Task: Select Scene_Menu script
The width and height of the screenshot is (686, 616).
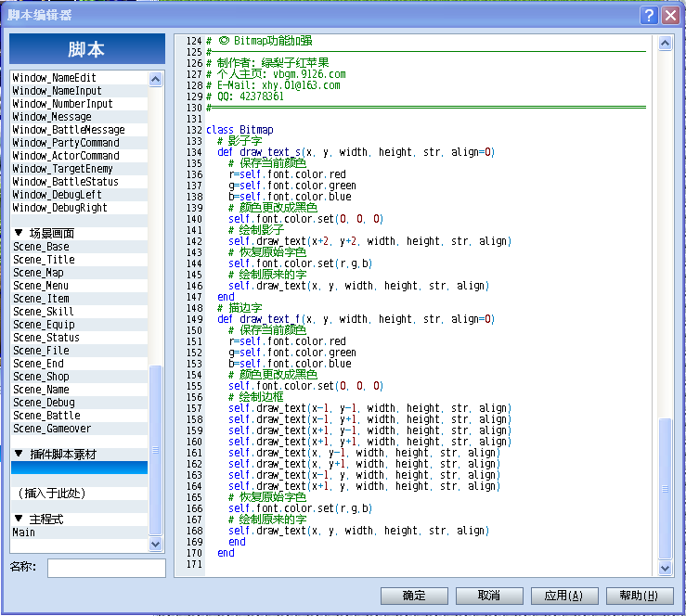Action: [x=79, y=286]
